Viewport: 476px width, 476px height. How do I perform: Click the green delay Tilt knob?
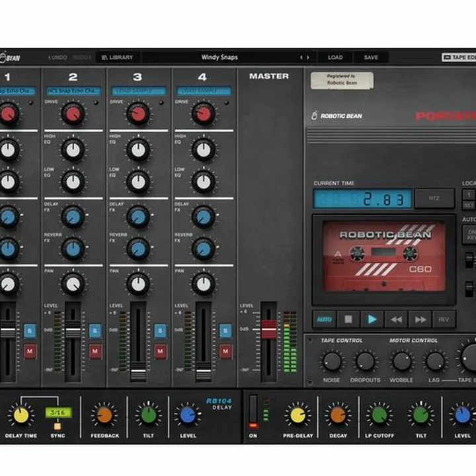(x=149, y=415)
